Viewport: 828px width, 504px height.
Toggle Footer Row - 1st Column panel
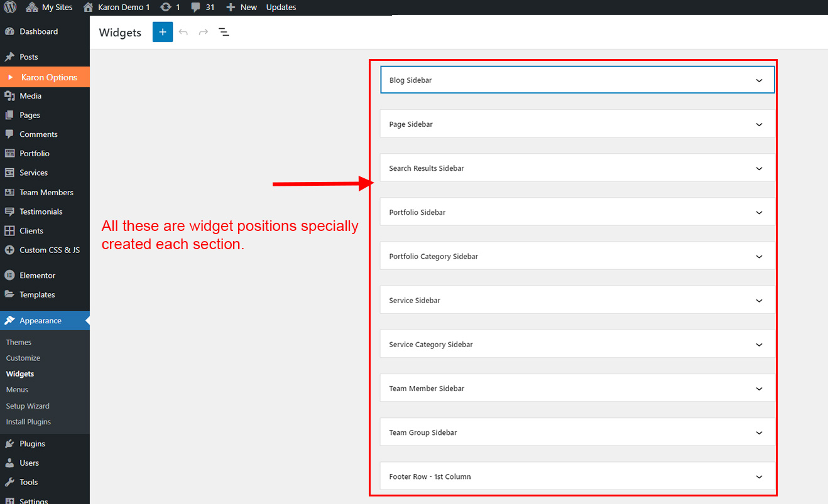point(759,476)
